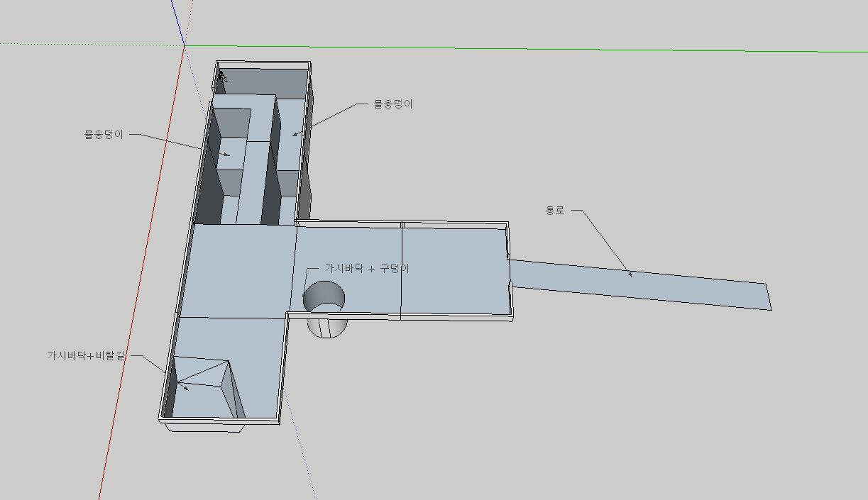The height and width of the screenshot is (500, 868).
Task: Select the floor section adjoining the corridor entrance
Action: click(454, 270)
